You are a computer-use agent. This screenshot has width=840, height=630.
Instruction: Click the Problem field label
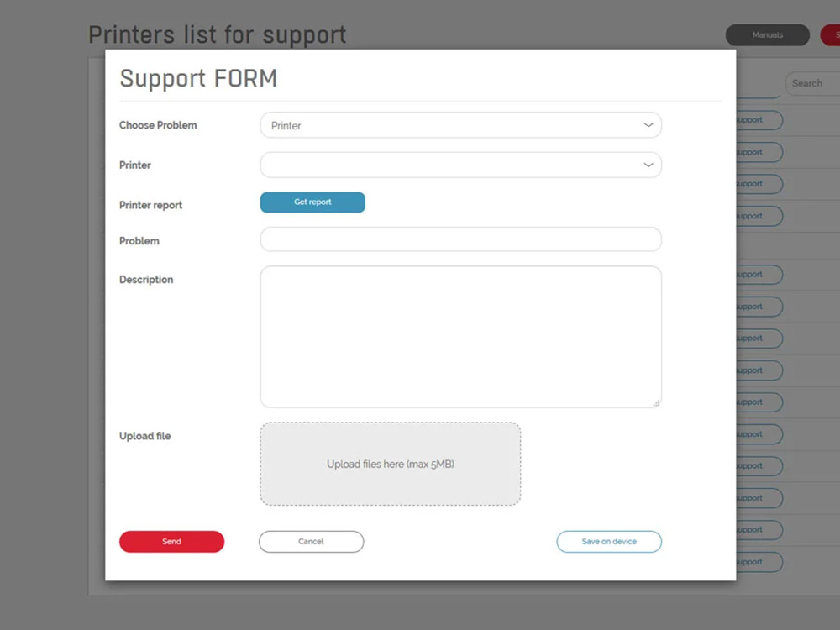[x=139, y=241]
